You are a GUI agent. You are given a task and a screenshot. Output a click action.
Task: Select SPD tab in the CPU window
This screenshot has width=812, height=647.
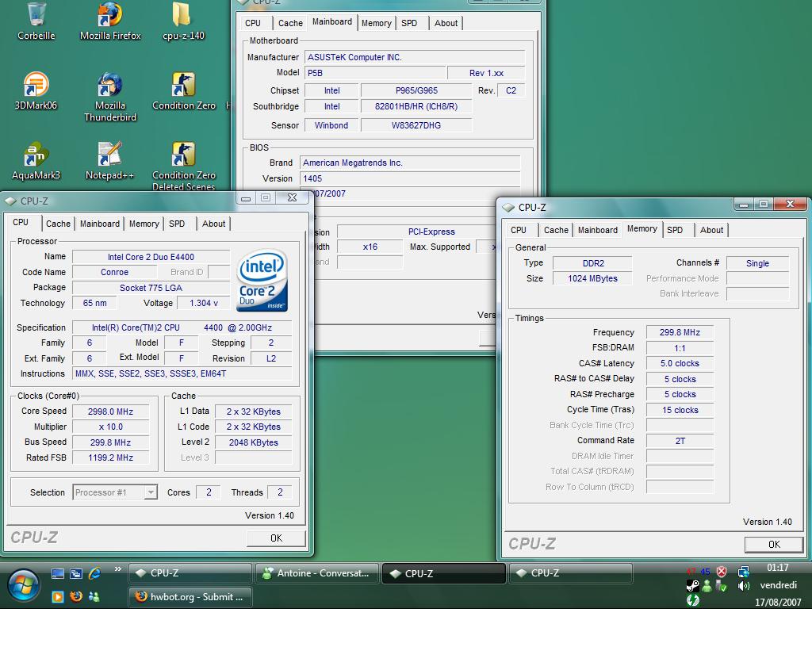[177, 224]
